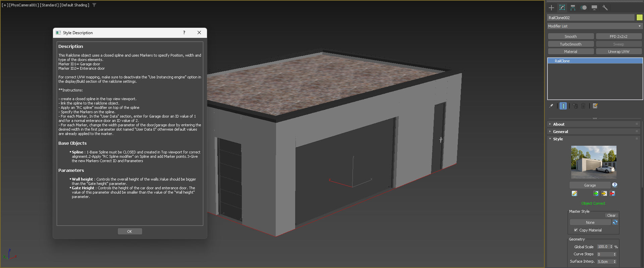Click the Sweep modifier button

coord(619,44)
